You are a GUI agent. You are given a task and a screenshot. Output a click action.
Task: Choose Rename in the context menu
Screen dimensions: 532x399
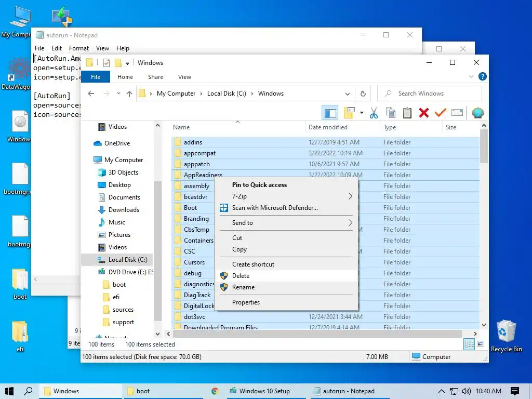coord(287,287)
